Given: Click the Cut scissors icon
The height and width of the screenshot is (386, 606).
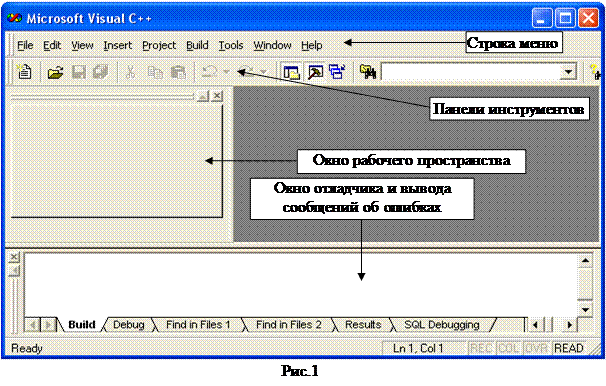Looking at the screenshot, I should [131, 72].
